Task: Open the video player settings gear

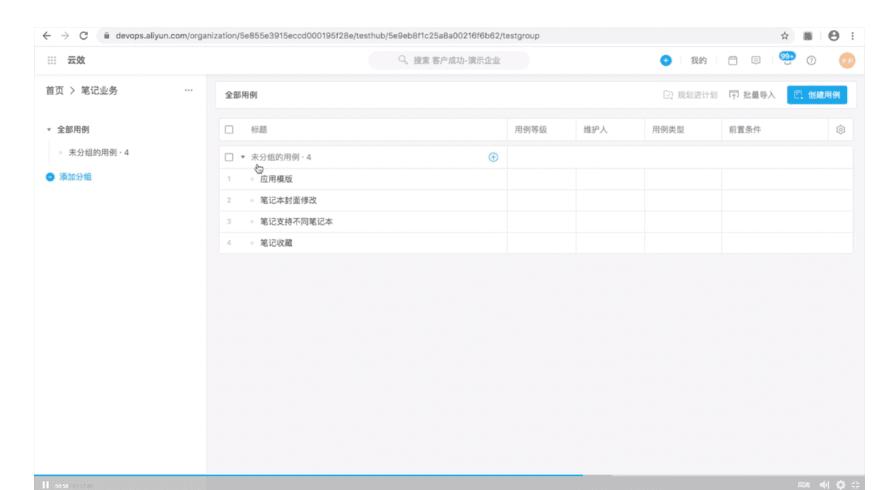Action: pyautogui.click(x=841, y=485)
